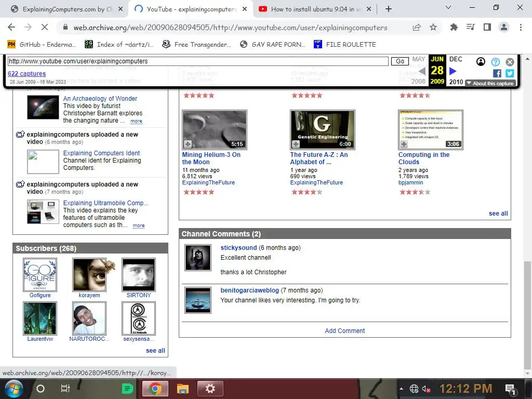532x399 pixels.
Task: Open the network globe icon in the system tray
Action: click(414, 389)
